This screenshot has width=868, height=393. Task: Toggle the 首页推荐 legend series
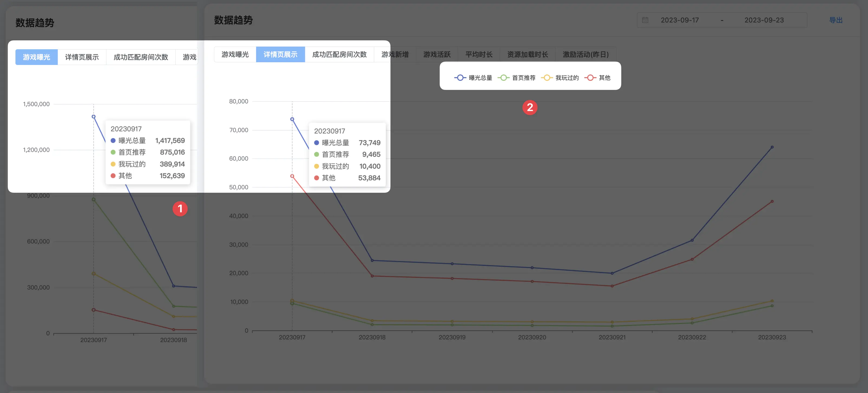517,78
